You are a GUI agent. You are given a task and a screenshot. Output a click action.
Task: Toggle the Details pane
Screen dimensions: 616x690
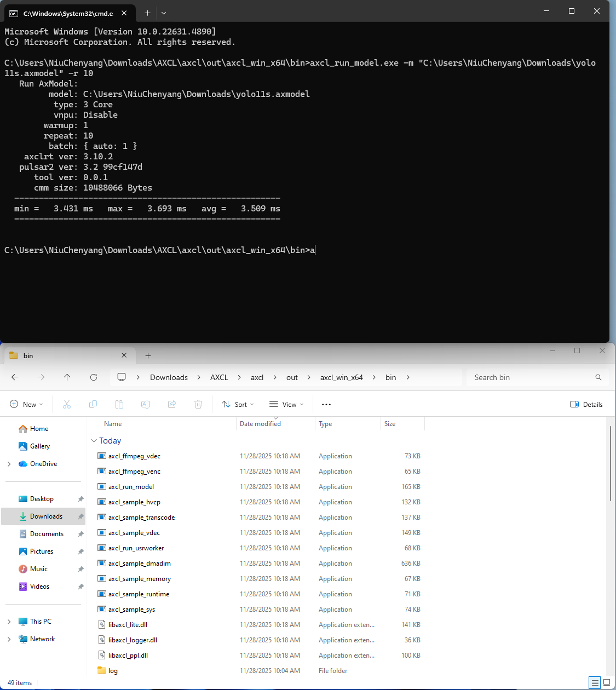coord(586,405)
